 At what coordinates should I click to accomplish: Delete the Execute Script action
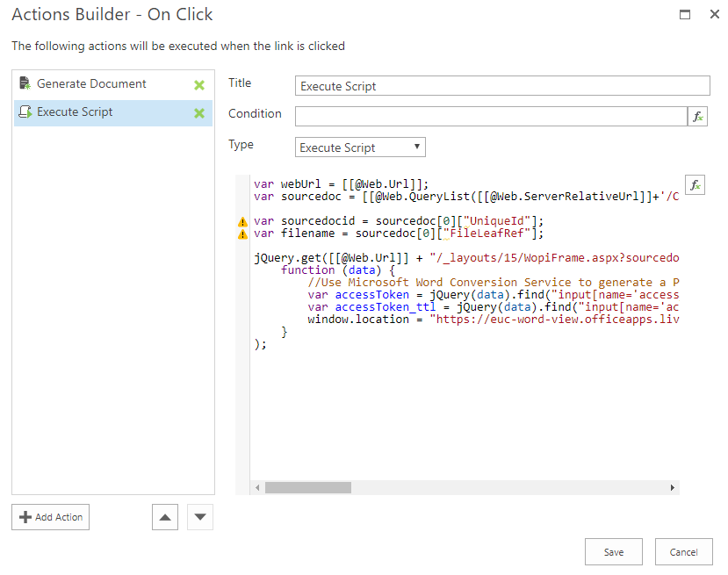coord(199,113)
